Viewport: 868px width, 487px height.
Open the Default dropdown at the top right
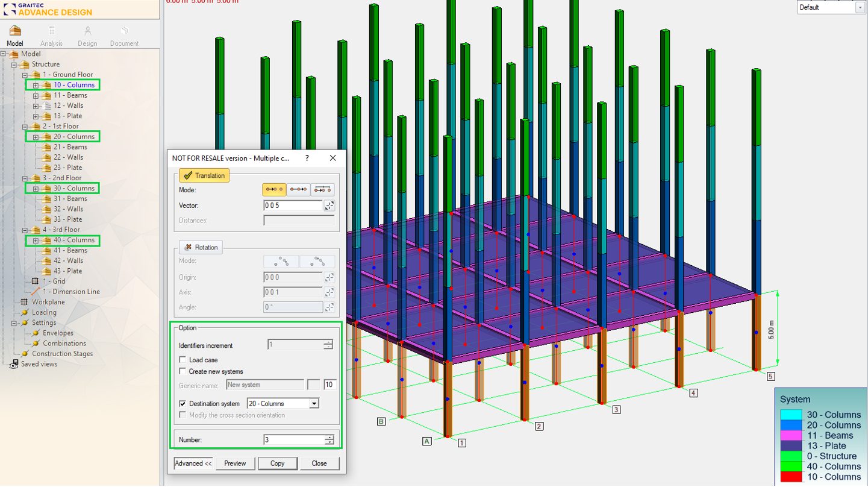pos(860,7)
